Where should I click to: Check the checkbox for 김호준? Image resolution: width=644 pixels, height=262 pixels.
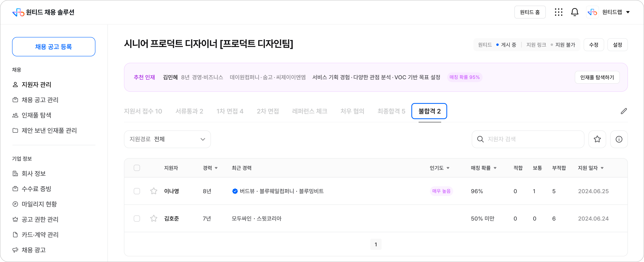click(137, 219)
